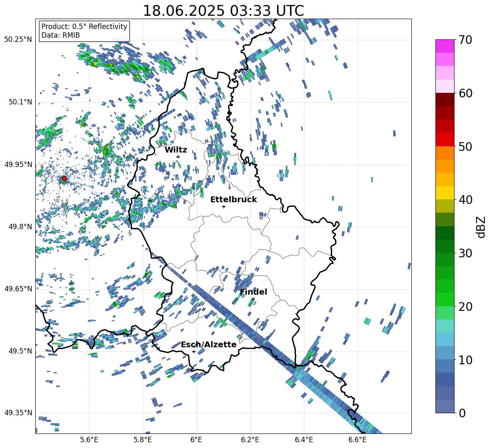Click the 49.65°N latitude label
491x448 pixels.
coord(18,288)
